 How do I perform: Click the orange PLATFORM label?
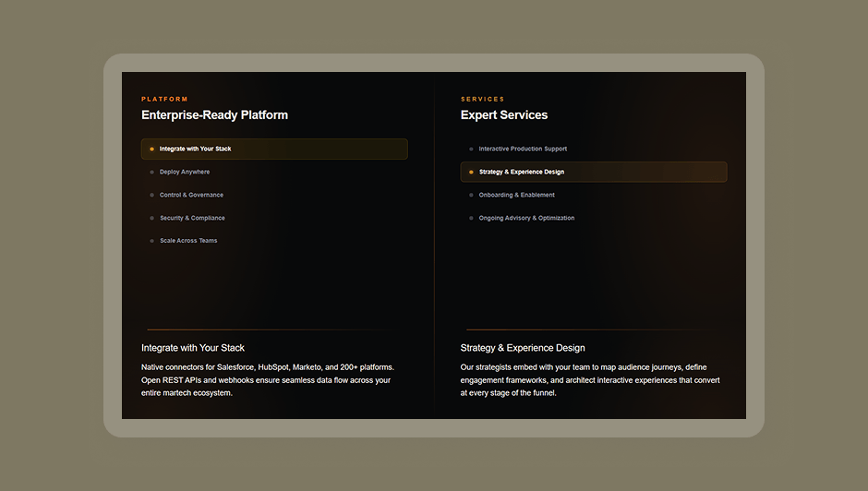tap(164, 99)
